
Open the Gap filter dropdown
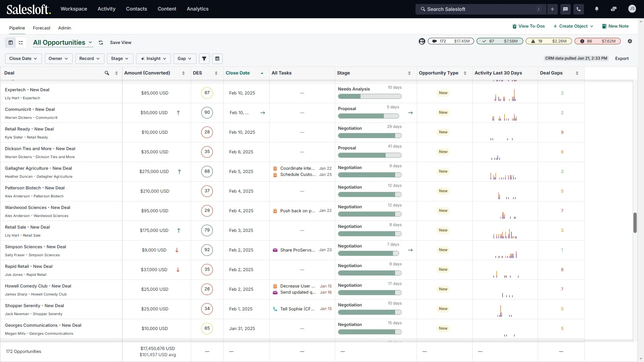pyautogui.click(x=185, y=59)
